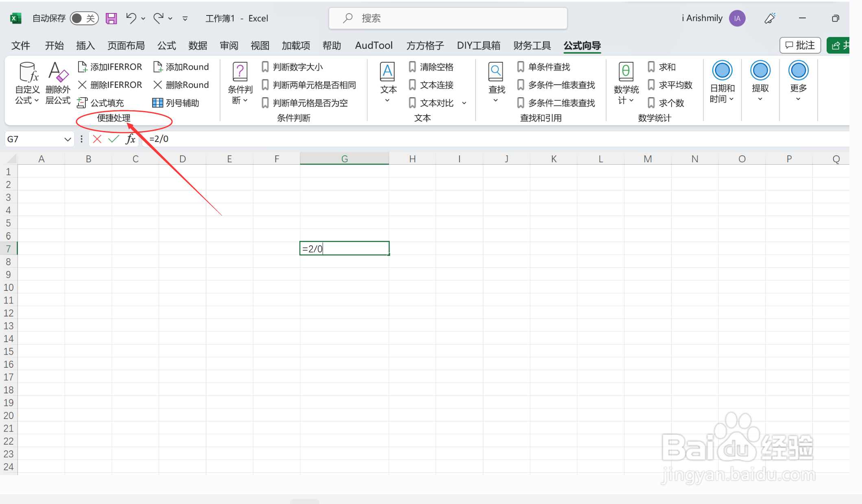
Task: Switch to the AudTool tab
Action: [x=374, y=46]
